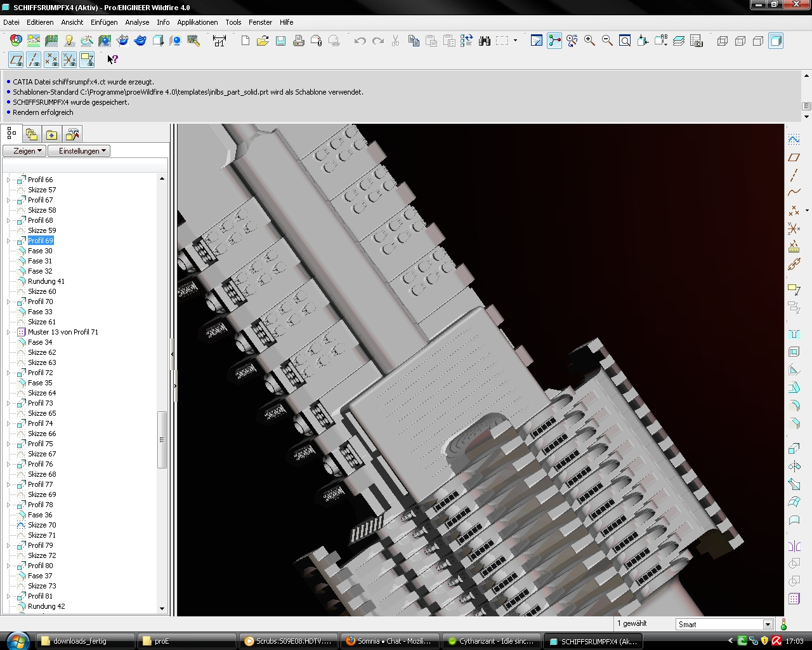Open the Analyse menu
Screen dimensions: 812x650
137,22
